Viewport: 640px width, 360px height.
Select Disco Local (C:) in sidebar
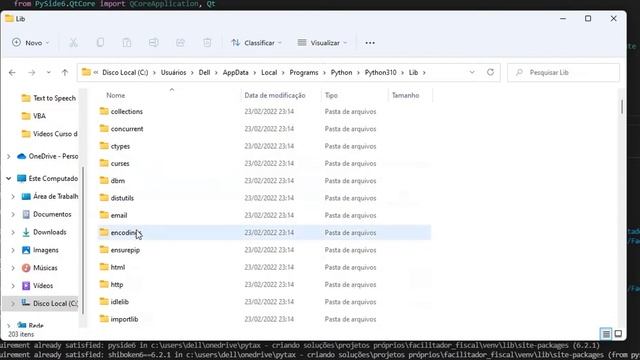point(49,303)
